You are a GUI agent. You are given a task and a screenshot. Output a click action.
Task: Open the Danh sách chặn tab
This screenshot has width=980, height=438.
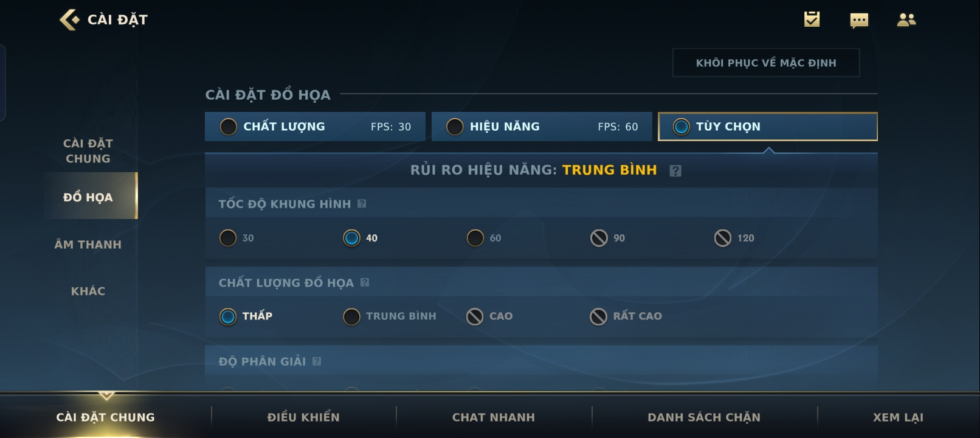704,417
